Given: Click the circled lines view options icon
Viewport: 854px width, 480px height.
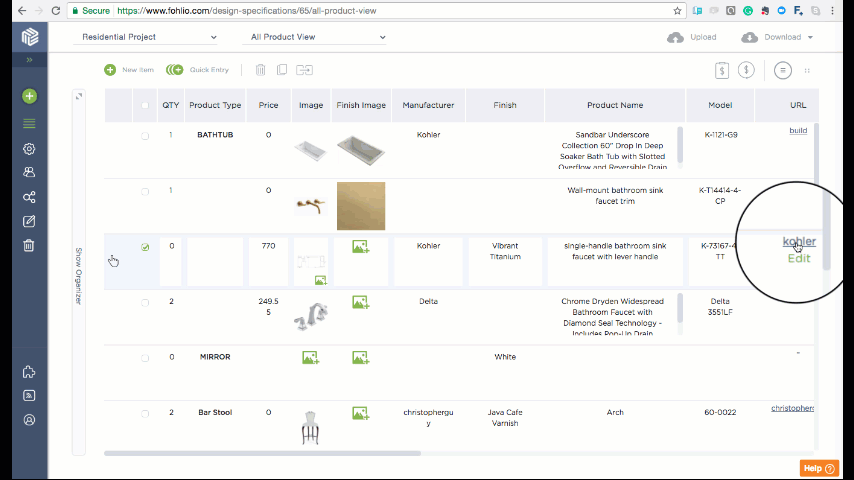Looking at the screenshot, I should click(783, 70).
